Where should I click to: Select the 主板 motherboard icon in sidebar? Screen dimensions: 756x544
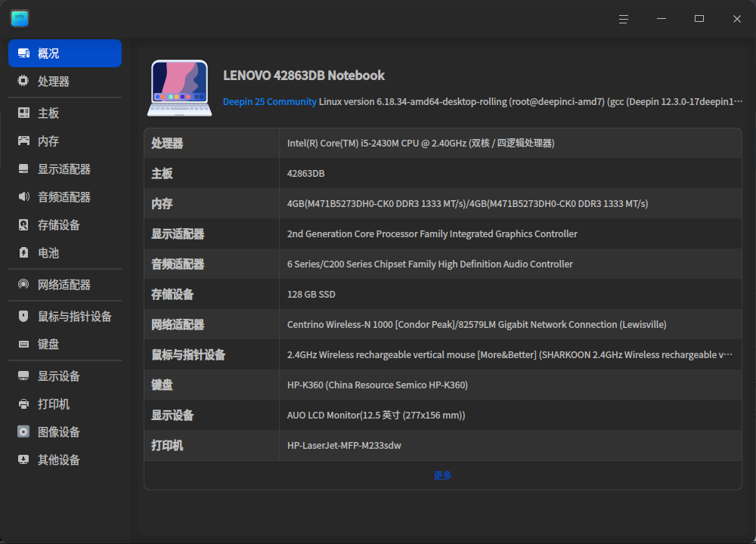pyautogui.click(x=23, y=113)
